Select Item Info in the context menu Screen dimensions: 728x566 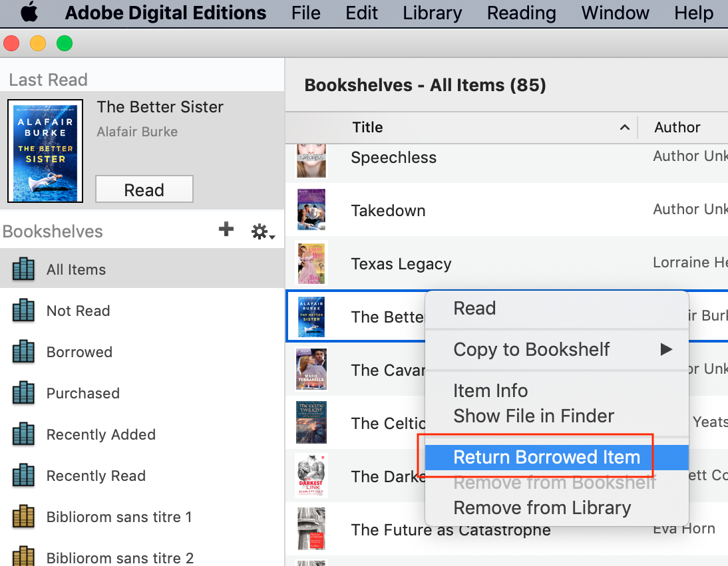(490, 391)
